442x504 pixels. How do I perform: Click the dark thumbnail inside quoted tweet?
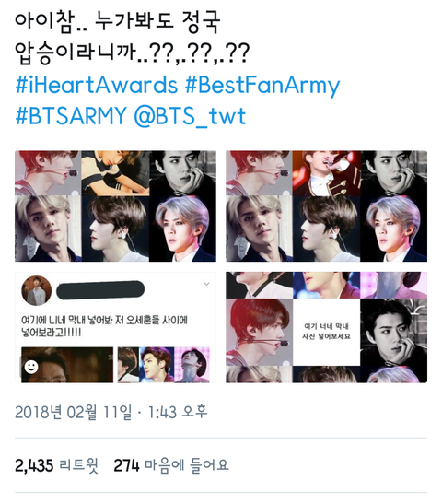coord(67,365)
